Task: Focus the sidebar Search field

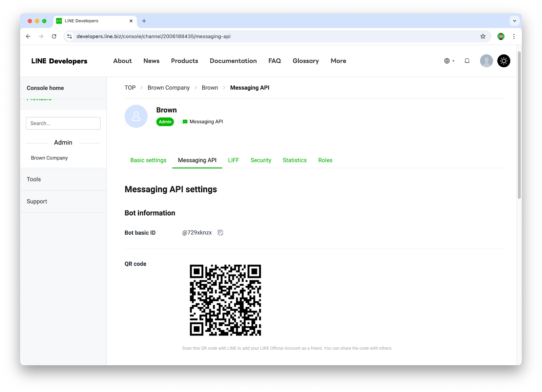Action: 63,123
